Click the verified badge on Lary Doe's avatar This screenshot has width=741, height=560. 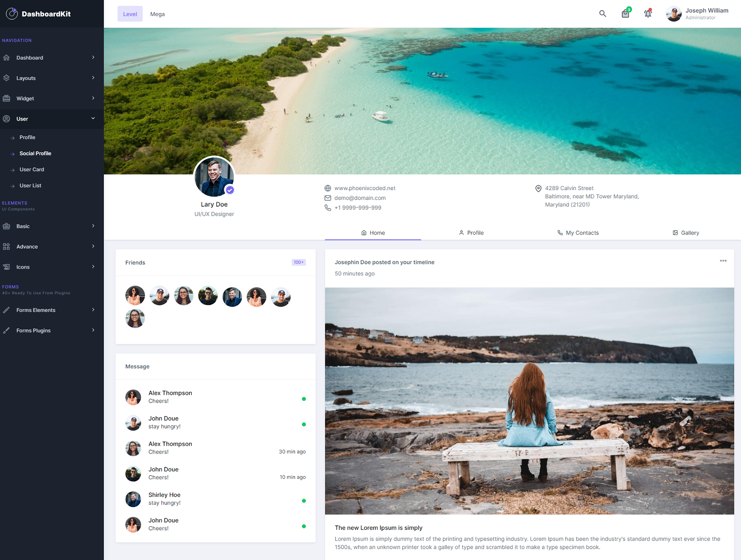(x=230, y=190)
